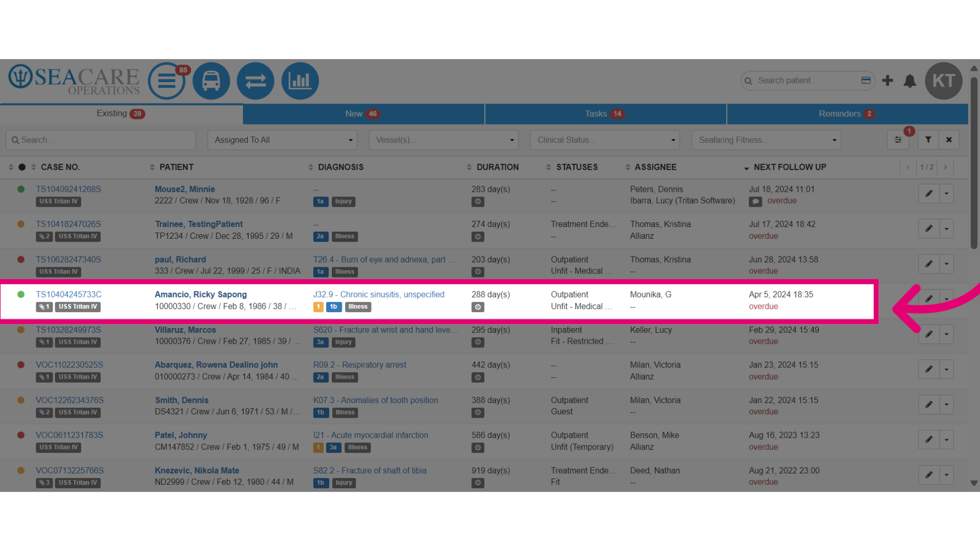Click clock icon under 442 day(s)
This screenshot has height=551, width=980.
point(478,378)
